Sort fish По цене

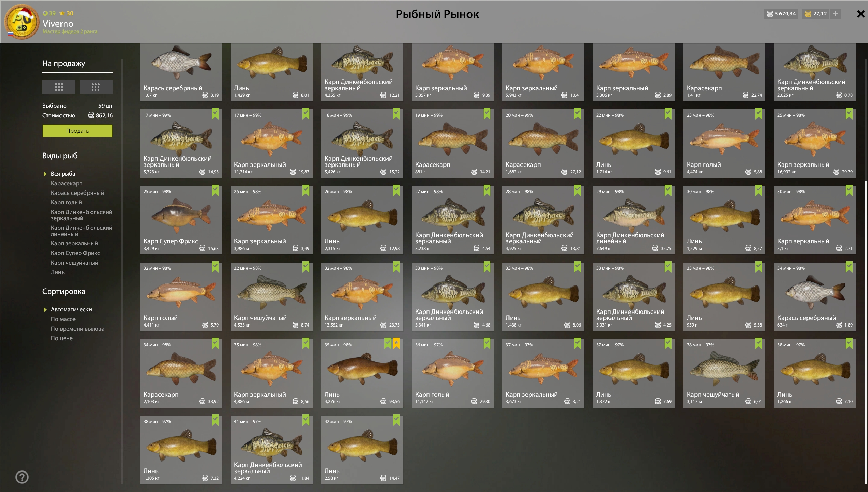62,338
